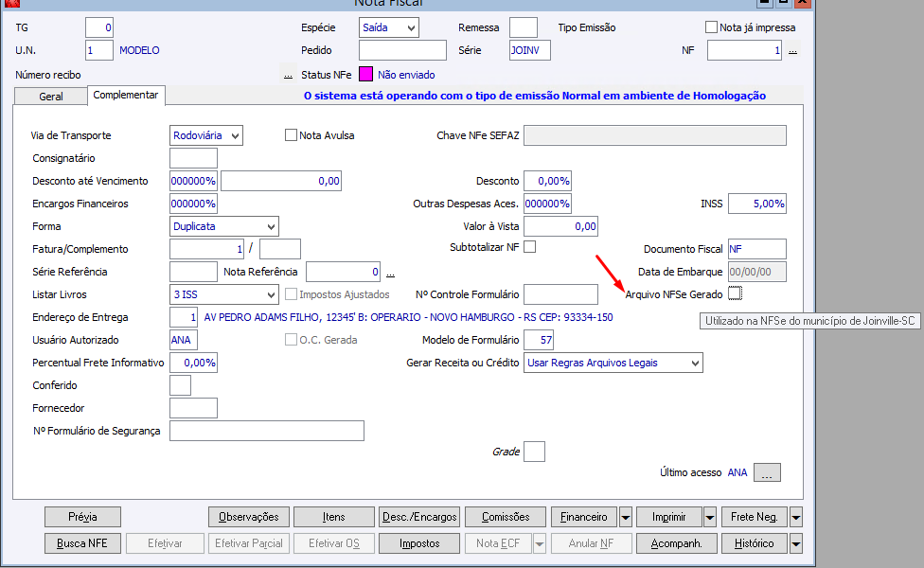Click the Desconto percentage field
This screenshot has width=924, height=568.
coord(547,181)
